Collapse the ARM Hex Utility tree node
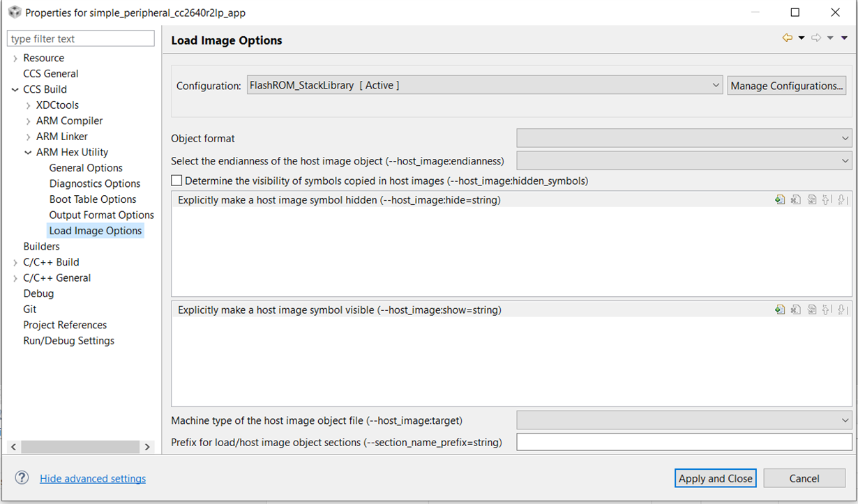 coord(28,152)
